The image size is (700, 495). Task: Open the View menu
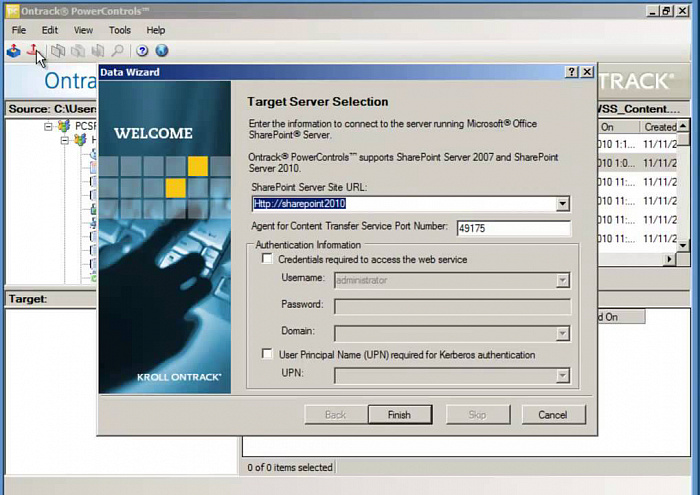tap(84, 30)
